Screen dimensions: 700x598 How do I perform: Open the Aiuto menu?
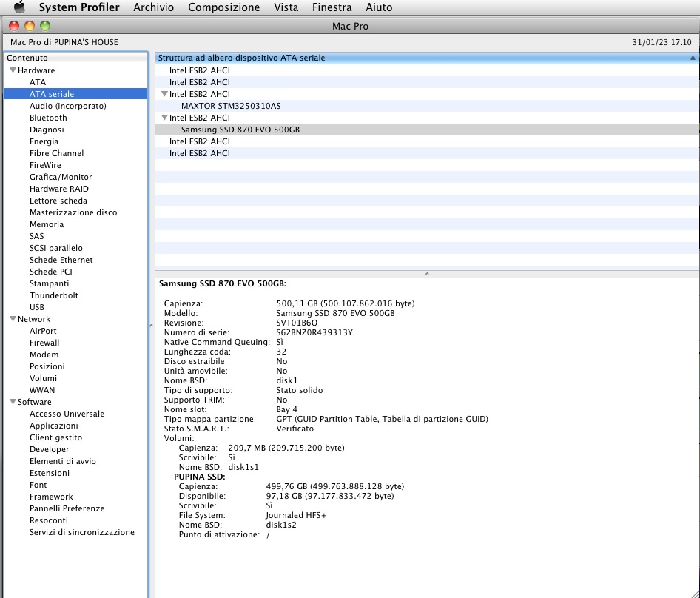pyautogui.click(x=379, y=7)
